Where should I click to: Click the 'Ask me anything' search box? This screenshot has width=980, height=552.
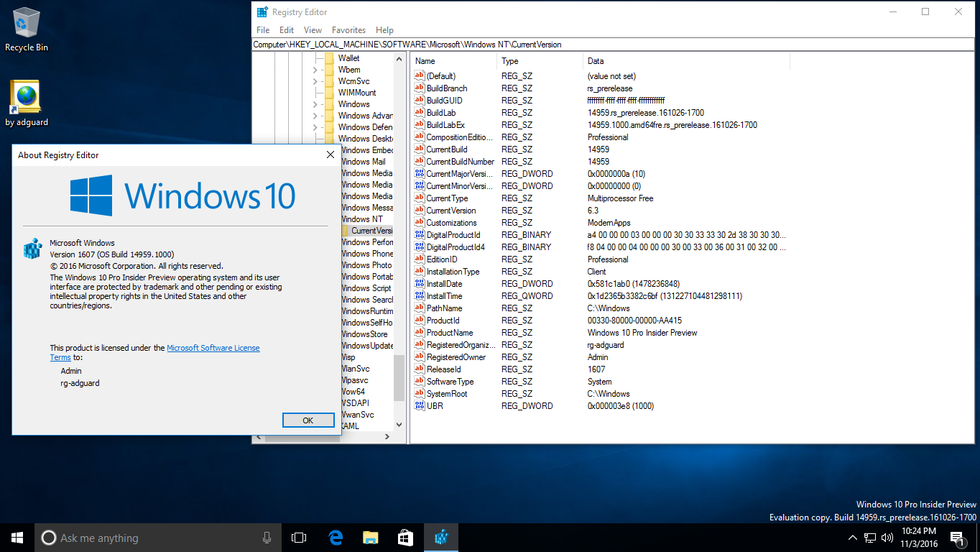(x=158, y=538)
